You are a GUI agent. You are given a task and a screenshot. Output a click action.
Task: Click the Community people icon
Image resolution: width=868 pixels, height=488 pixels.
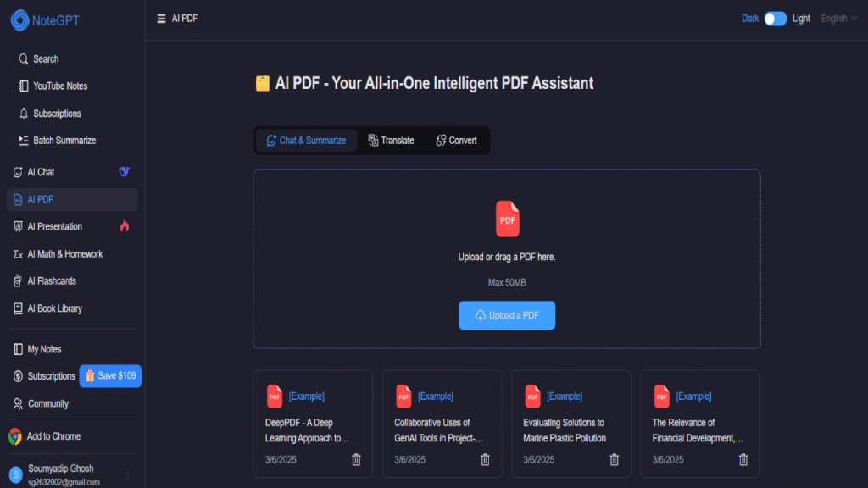pos(18,404)
